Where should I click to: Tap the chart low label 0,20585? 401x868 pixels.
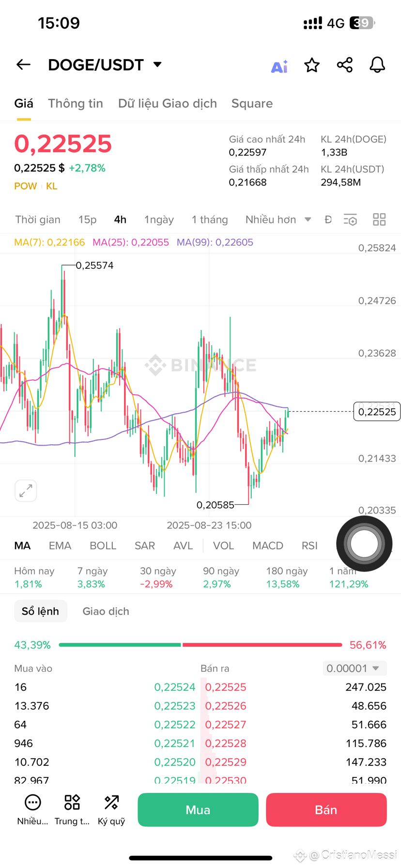tap(216, 505)
